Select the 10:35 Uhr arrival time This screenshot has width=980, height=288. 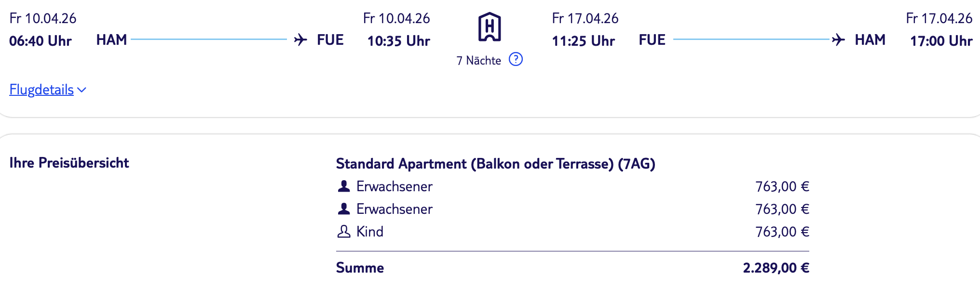(x=398, y=41)
